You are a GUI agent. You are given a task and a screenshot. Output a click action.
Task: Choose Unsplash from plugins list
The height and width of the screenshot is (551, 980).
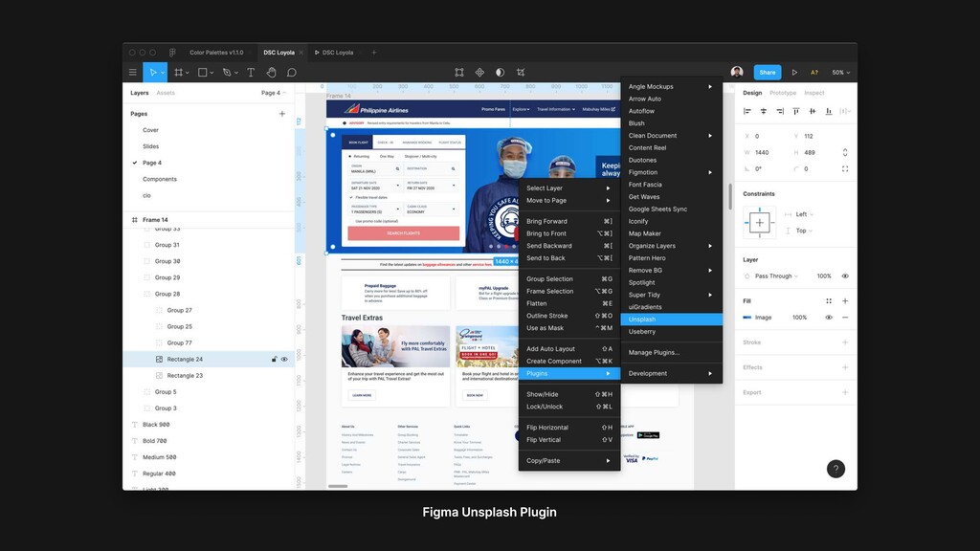671,320
